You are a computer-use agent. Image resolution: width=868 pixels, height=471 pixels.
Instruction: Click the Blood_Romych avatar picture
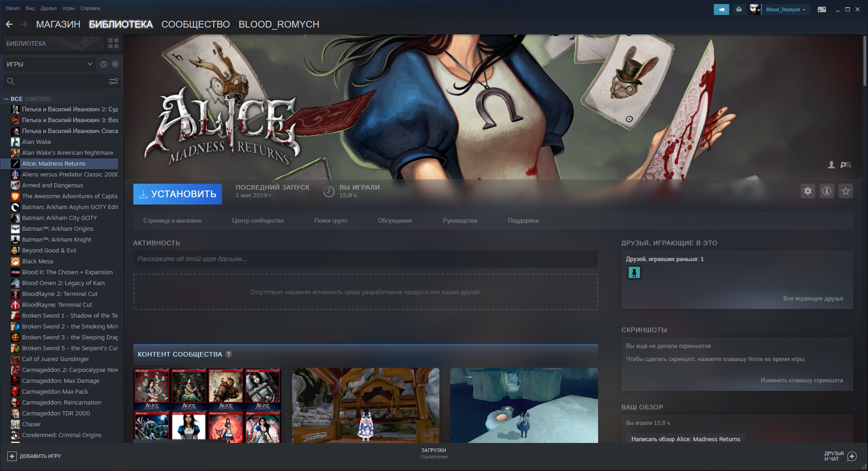click(755, 10)
